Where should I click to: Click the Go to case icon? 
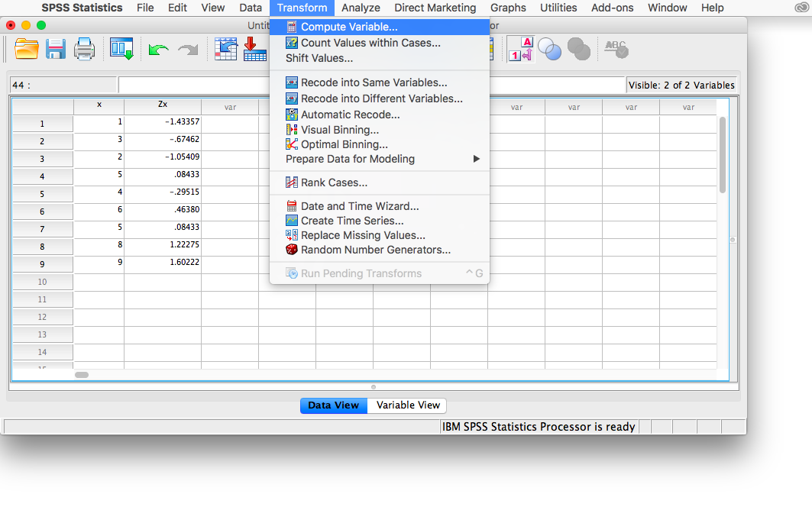tap(225, 49)
